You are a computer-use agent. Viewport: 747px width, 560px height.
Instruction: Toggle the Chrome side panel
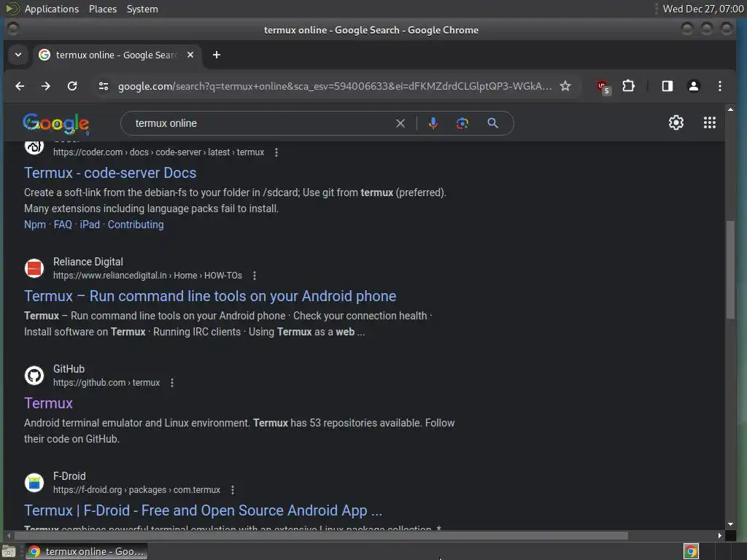(667, 86)
